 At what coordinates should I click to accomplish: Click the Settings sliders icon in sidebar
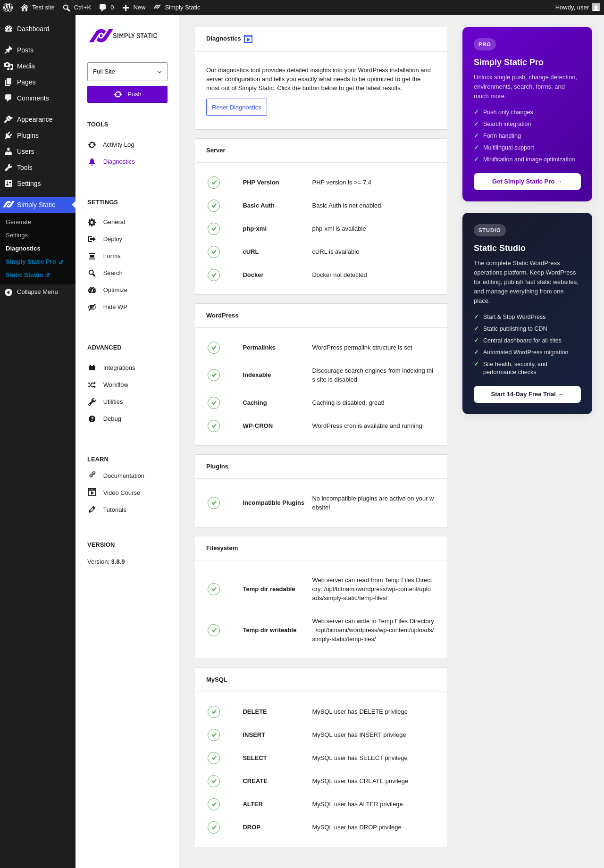point(8,184)
